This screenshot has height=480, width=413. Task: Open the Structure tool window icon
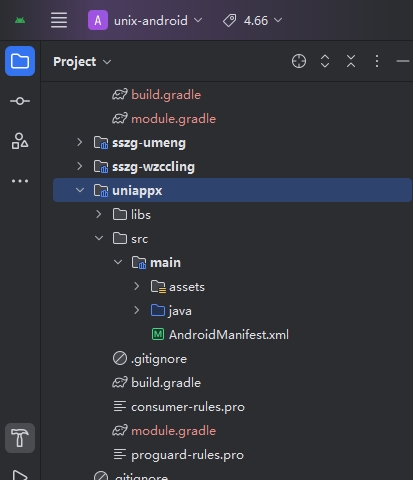tap(20, 141)
